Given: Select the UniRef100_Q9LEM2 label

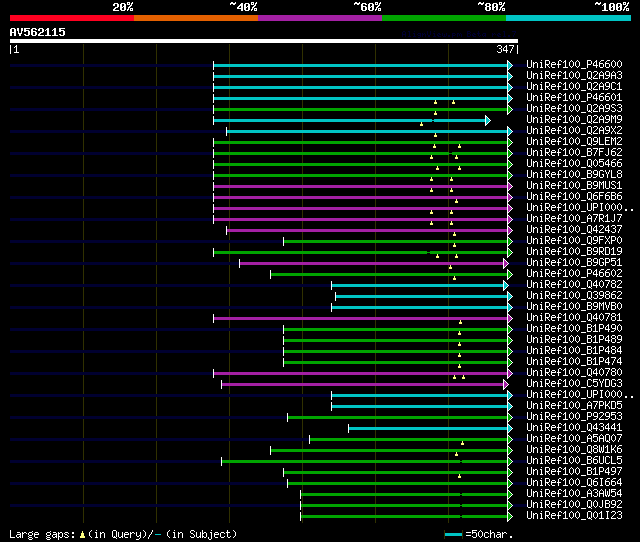Looking at the screenshot, I should click(x=574, y=142).
